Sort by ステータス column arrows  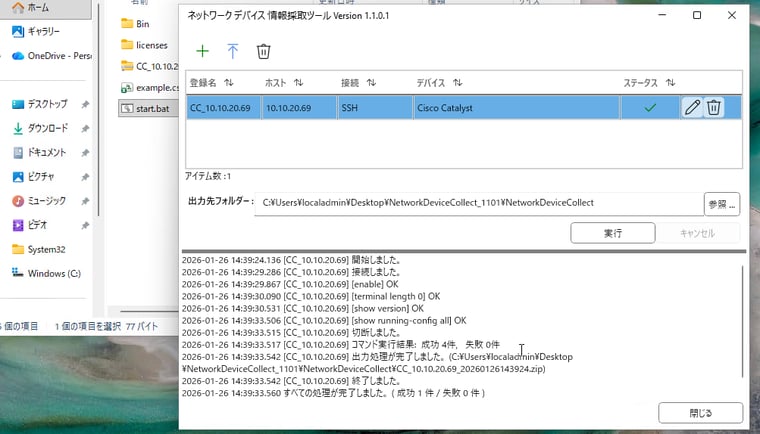coord(670,83)
